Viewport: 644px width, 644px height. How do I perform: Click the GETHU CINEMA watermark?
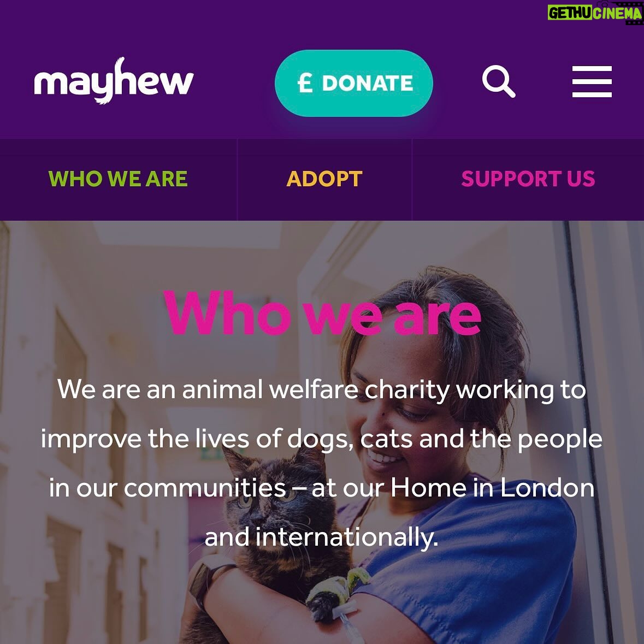[594, 13]
